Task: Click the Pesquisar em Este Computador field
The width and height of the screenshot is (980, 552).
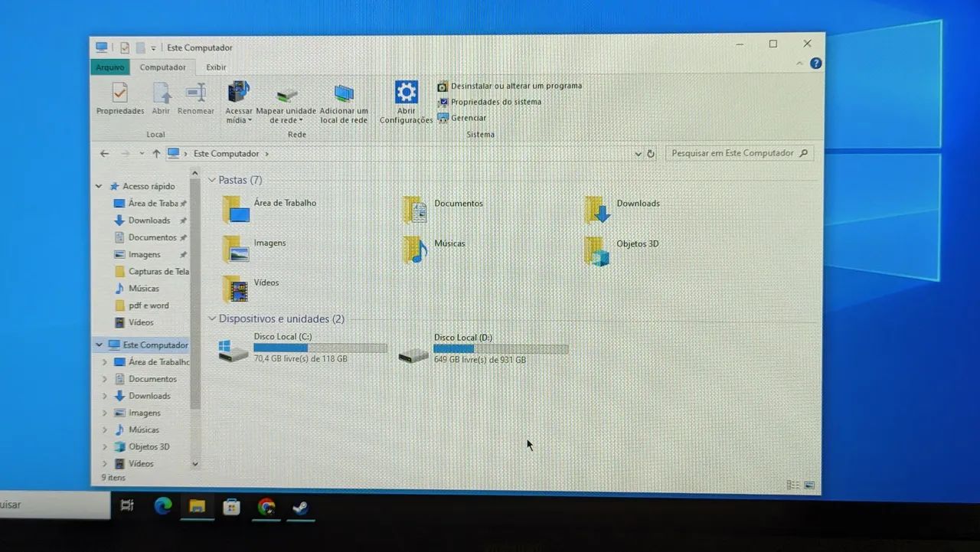Action: 740,153
